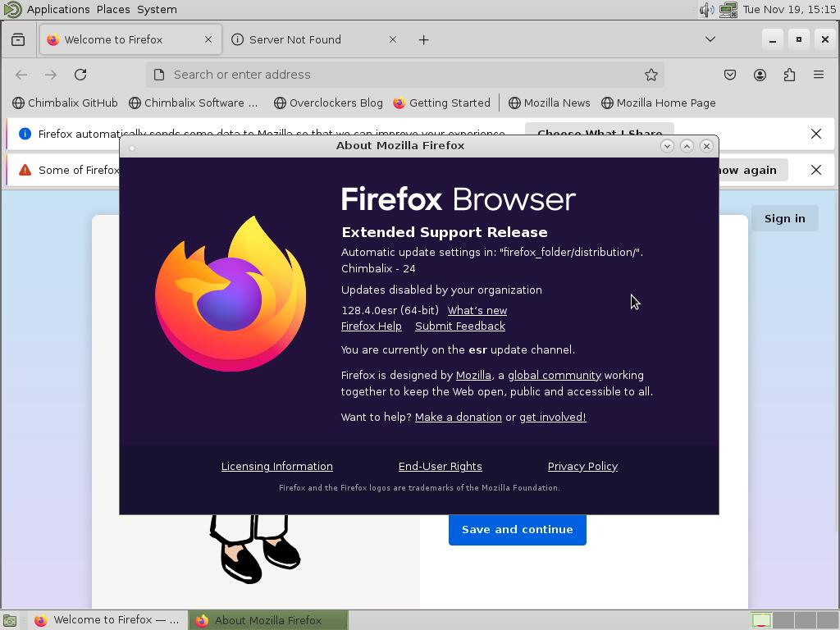Open Extensions puzzle icon
This screenshot has width=840, height=630.
tap(789, 75)
